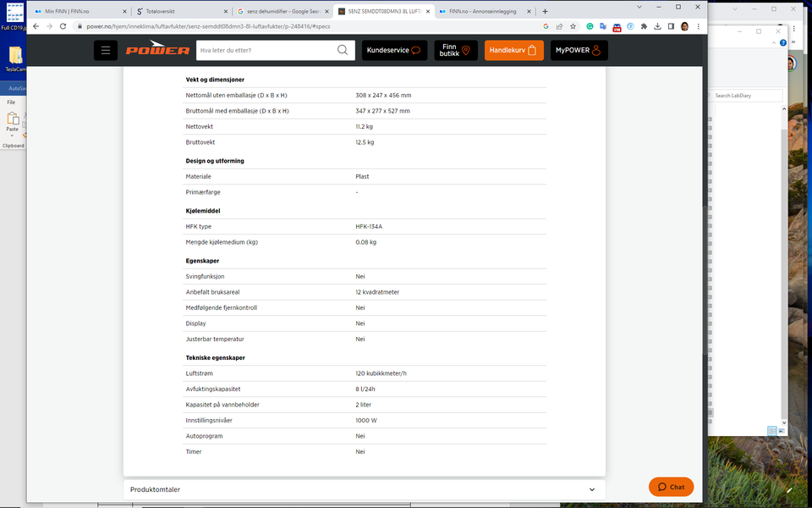Open the Handlekurv shopping cart
The width and height of the screenshot is (812, 508).
(513, 50)
